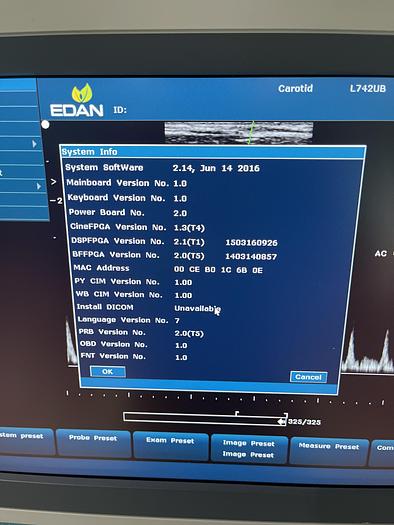Click the System Info title bar
The width and height of the screenshot is (394, 525).
pyautogui.click(x=213, y=152)
